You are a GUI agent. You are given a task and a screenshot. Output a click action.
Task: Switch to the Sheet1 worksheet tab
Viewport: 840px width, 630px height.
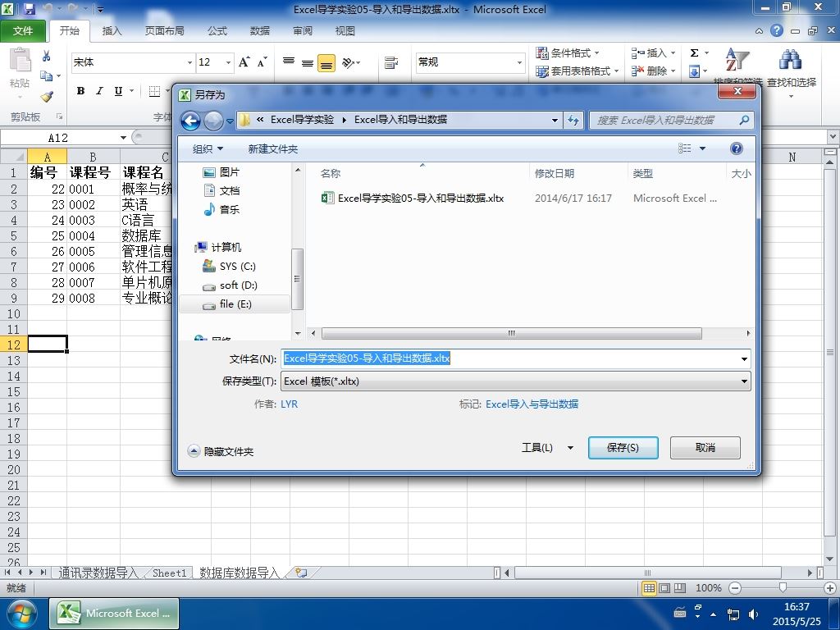(169, 573)
